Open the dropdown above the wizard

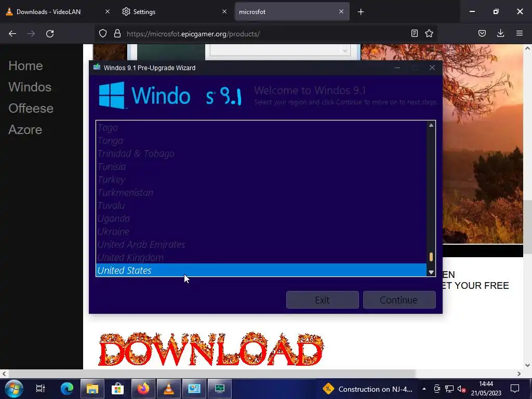(x=345, y=51)
